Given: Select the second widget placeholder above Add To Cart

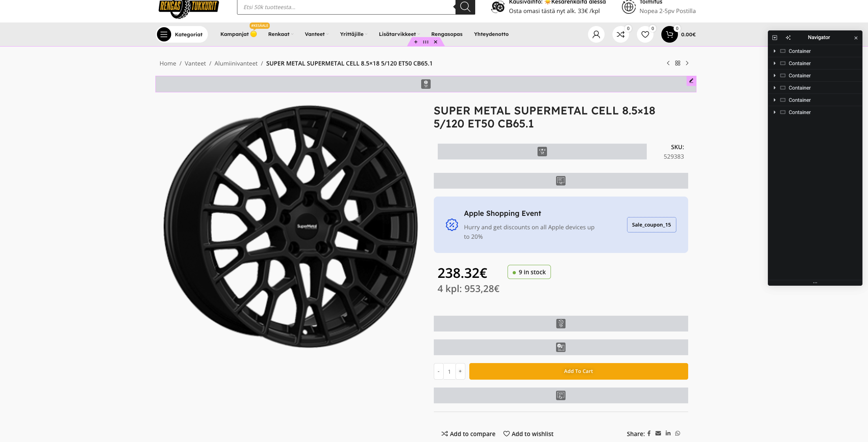Looking at the screenshot, I should 561,347.
